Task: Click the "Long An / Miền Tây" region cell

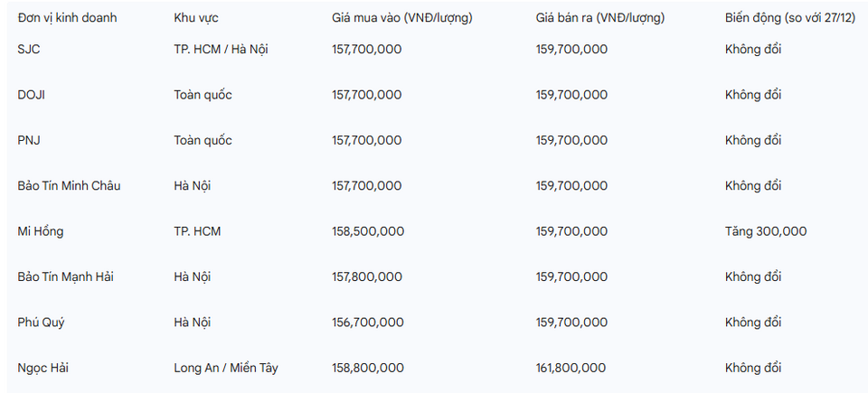Action: (227, 368)
